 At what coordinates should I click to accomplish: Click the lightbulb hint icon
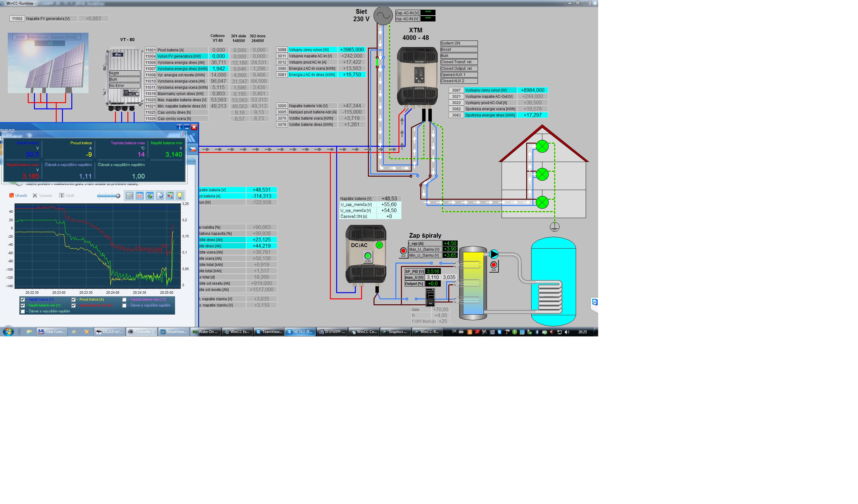pyautogui.click(x=180, y=196)
